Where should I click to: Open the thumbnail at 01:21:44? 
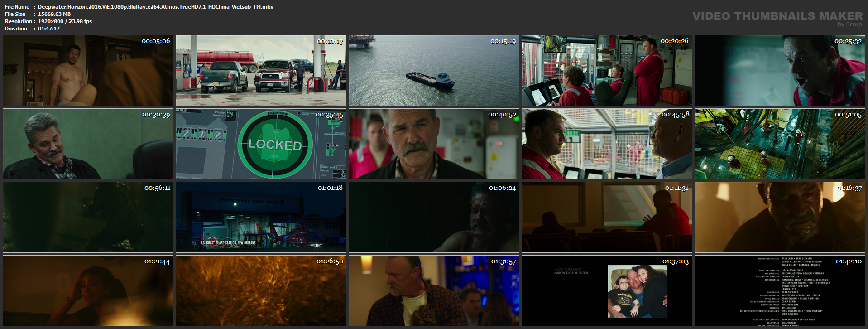click(88, 290)
